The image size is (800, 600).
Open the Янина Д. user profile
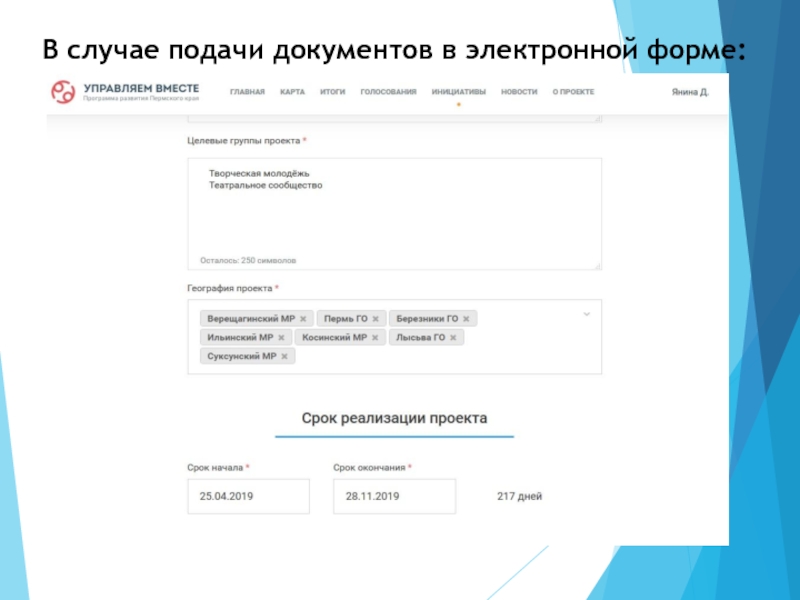pyautogui.click(x=689, y=92)
